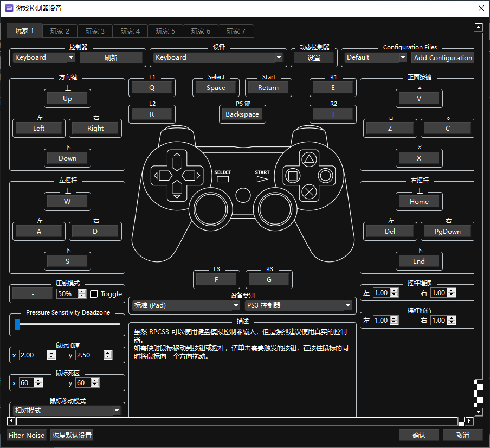Click the 50% pressure intensity field
490x448 pixels.
(67, 293)
